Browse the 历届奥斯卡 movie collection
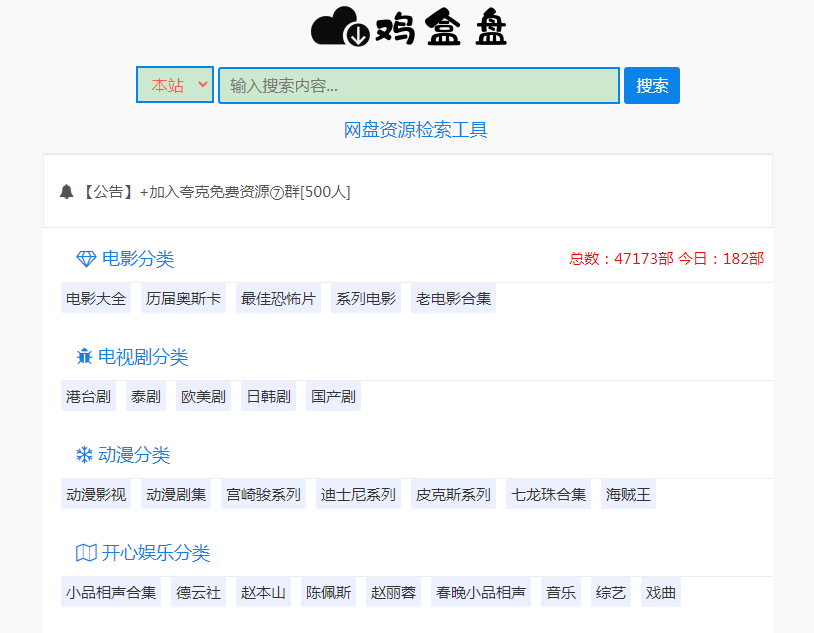The width and height of the screenshot is (814, 633). (183, 297)
